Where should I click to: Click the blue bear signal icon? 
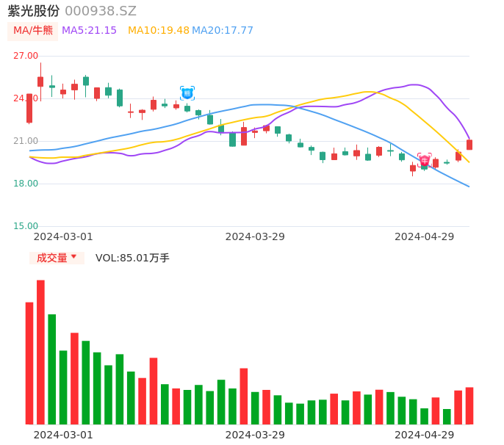click(x=187, y=93)
